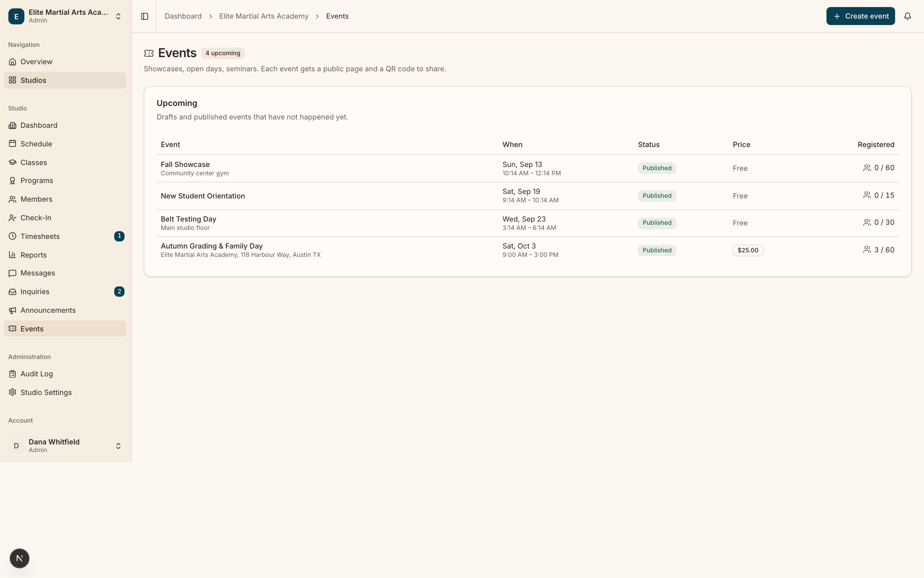Click the Messages chat bubble icon

(x=13, y=273)
